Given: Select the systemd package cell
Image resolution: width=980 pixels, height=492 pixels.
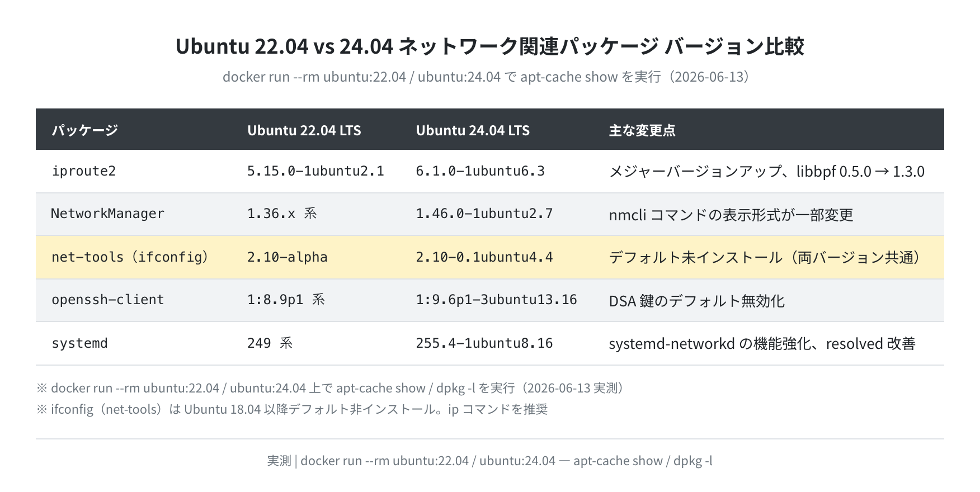Looking at the screenshot, I should click(79, 343).
